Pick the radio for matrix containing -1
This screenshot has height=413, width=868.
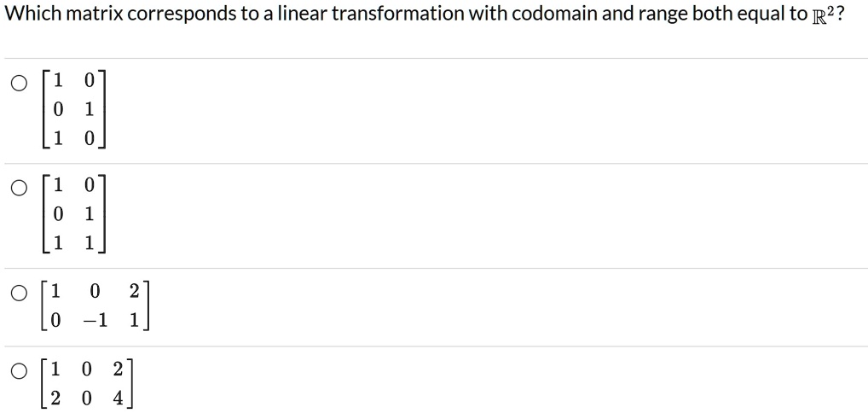[x=20, y=294]
